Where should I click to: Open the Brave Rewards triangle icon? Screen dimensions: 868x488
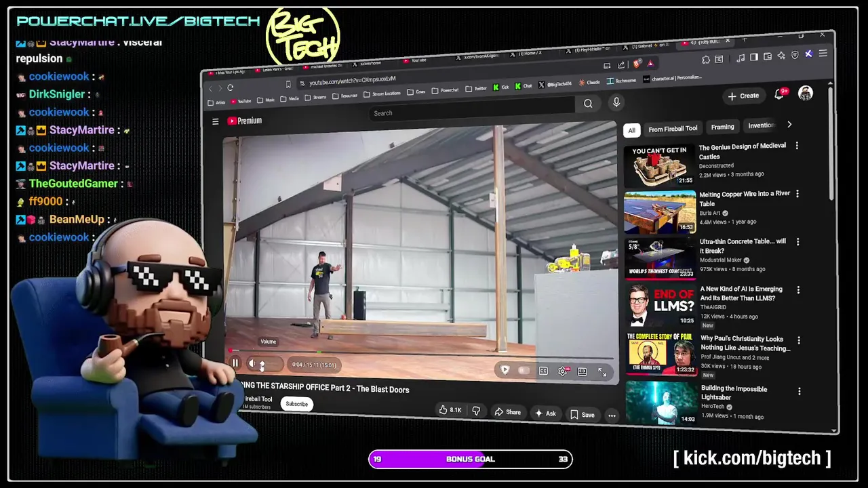(x=650, y=64)
